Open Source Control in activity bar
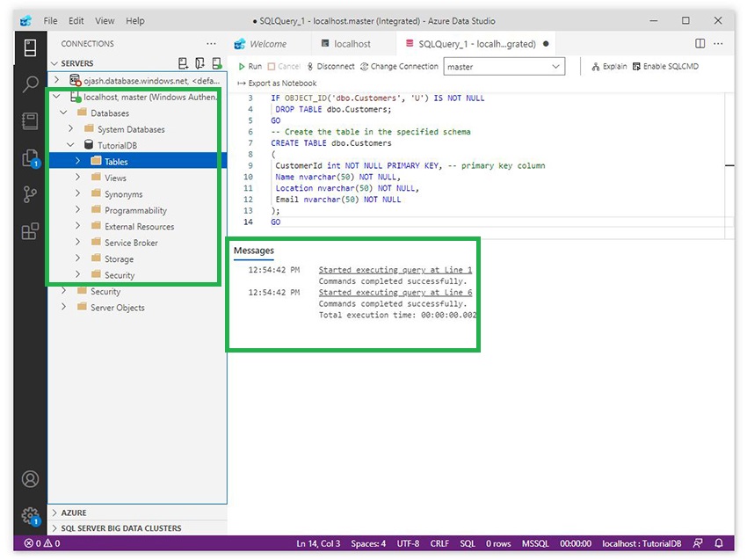This screenshot has width=747, height=560. click(31, 194)
